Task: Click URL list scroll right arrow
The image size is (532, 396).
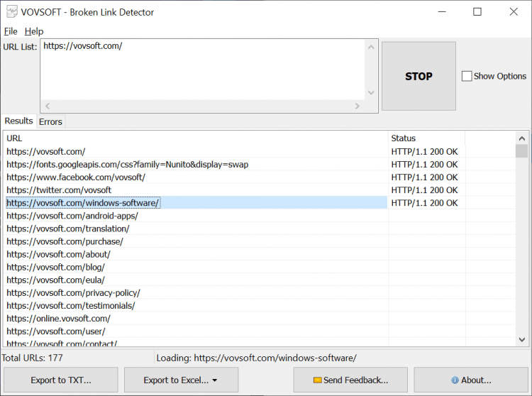Action: coord(357,106)
